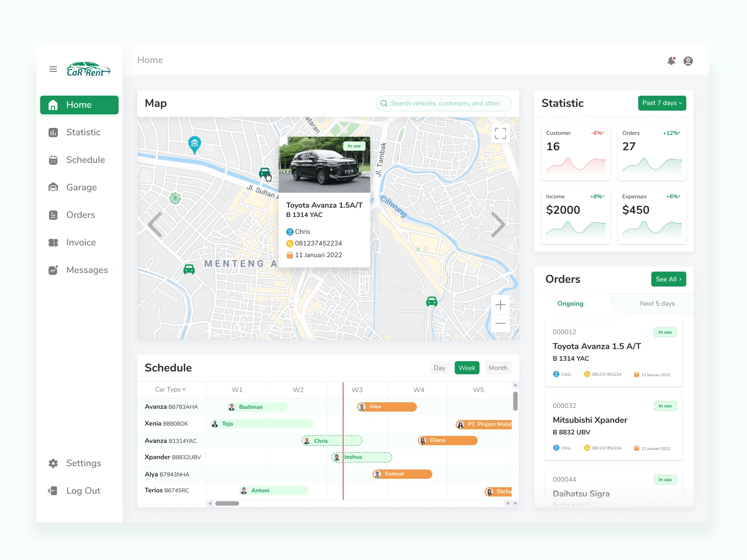The width and height of the screenshot is (747, 560).
Task: Open Messages in sidebar
Action: [x=79, y=270]
